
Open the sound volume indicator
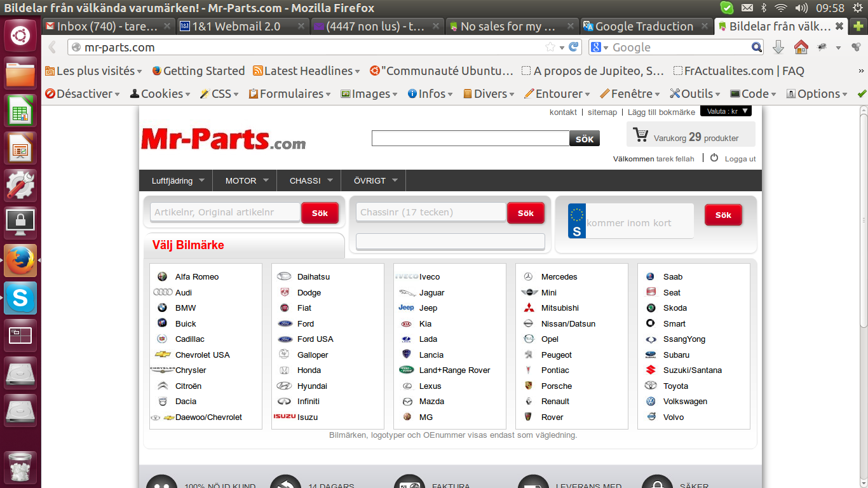pyautogui.click(x=801, y=8)
